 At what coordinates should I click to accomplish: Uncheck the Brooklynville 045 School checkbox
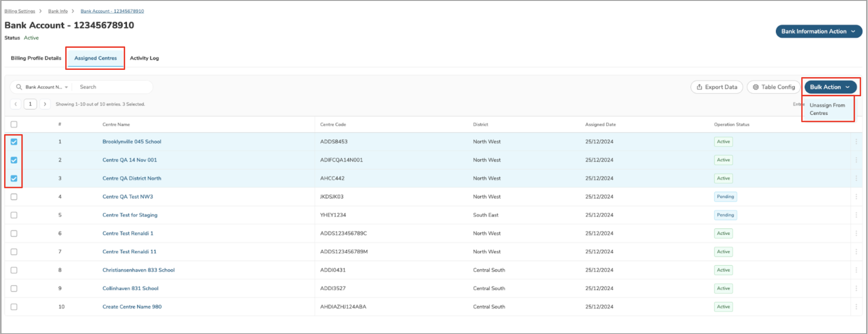[14, 142]
